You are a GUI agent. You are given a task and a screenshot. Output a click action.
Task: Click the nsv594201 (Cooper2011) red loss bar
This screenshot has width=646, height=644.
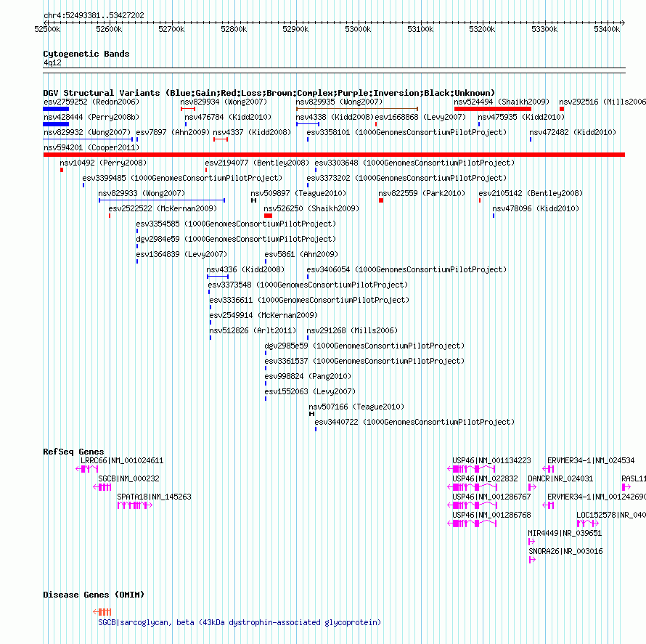coord(334,155)
